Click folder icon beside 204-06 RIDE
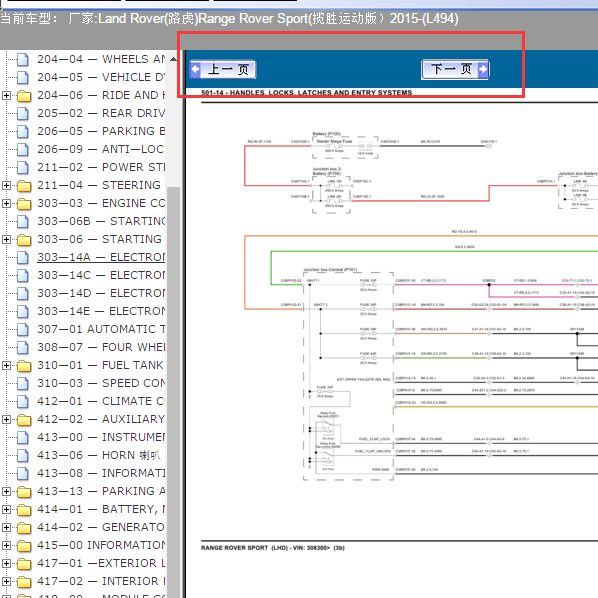 tap(24, 96)
